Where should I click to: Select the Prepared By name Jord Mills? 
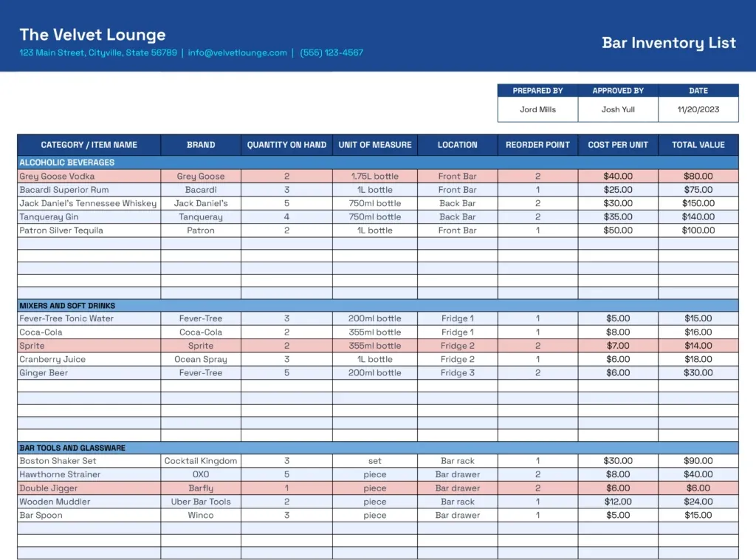537,109
